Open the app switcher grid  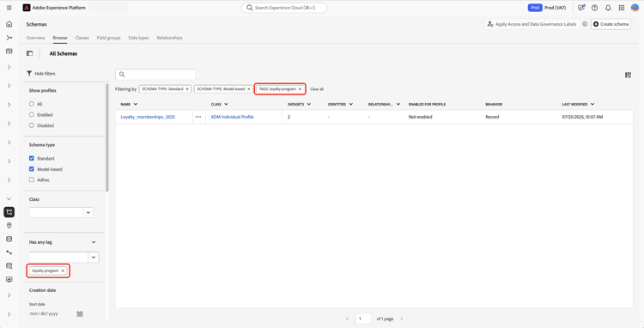coord(621,8)
